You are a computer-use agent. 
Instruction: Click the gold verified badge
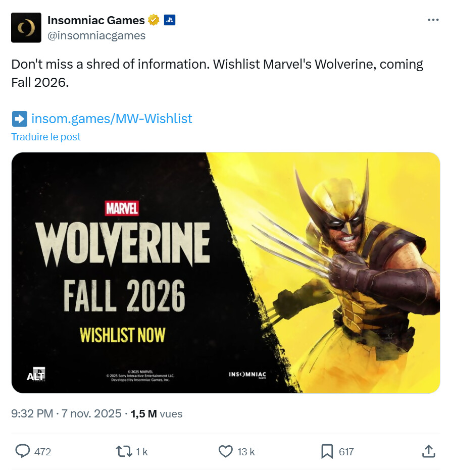[x=154, y=20]
